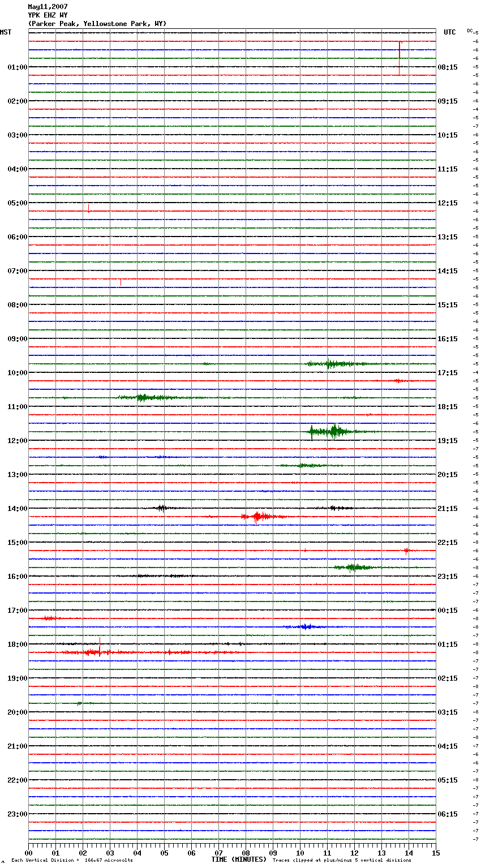Click the "Traces clipped at plus/minus 5 vertical divisions" note
This screenshot has width=481, height=868.
(x=342, y=861)
